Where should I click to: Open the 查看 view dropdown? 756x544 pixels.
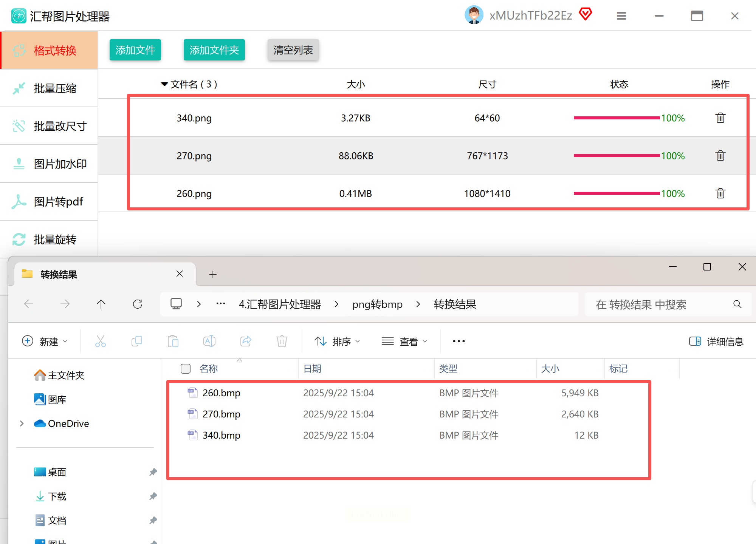404,342
